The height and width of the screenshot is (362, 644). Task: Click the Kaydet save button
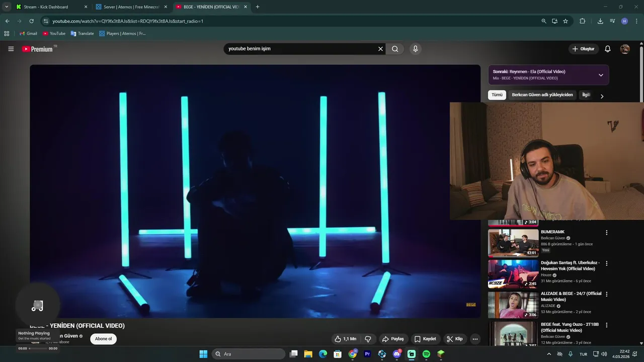click(425, 339)
